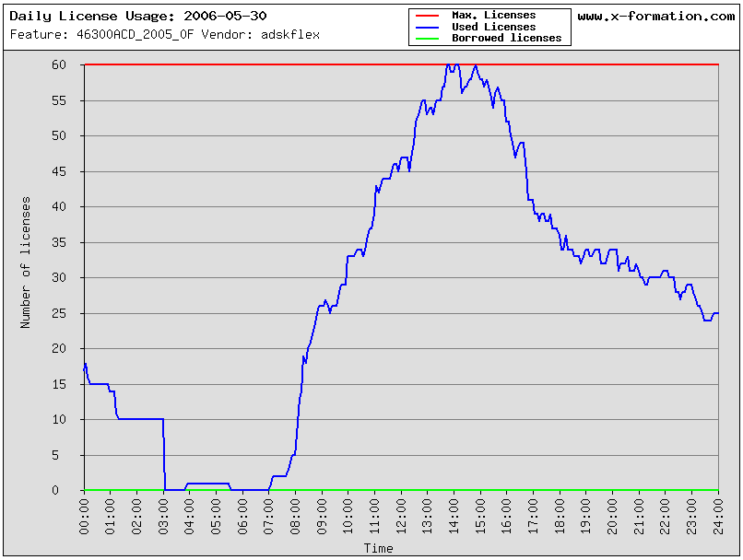Click the 07:00 time label
The image size is (743, 560).
269,517
